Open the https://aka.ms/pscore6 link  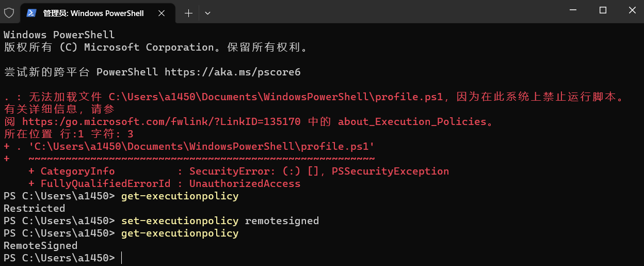click(x=233, y=72)
